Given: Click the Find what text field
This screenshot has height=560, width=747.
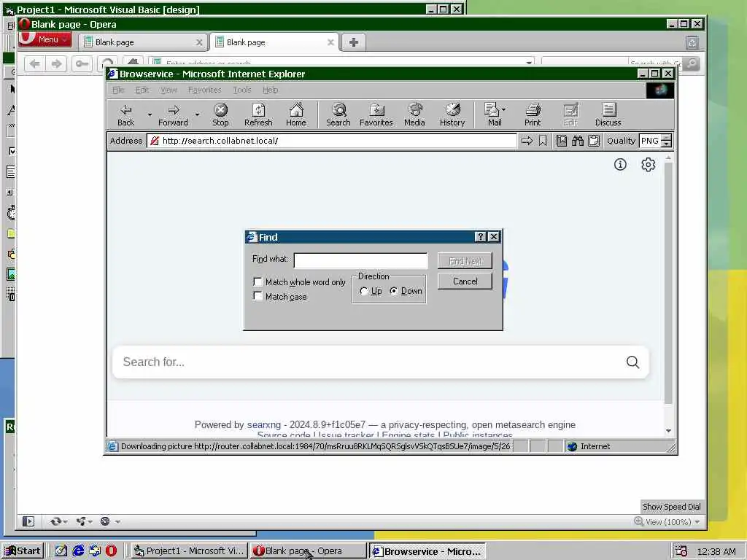Looking at the screenshot, I should pyautogui.click(x=360, y=260).
